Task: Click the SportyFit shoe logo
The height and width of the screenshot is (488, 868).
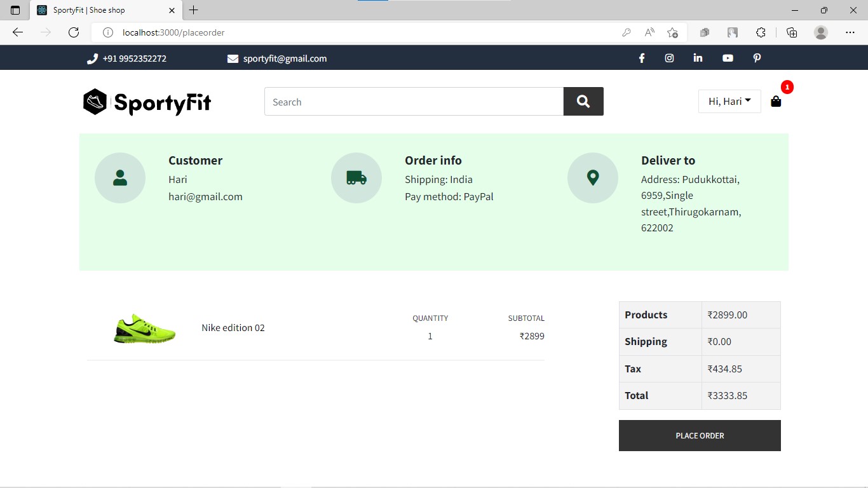Action: [94, 101]
